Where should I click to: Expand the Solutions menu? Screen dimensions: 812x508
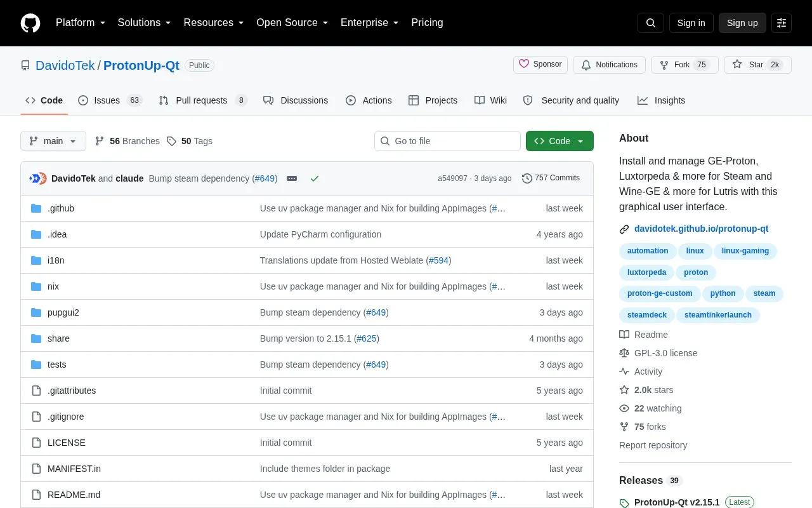pyautogui.click(x=144, y=23)
